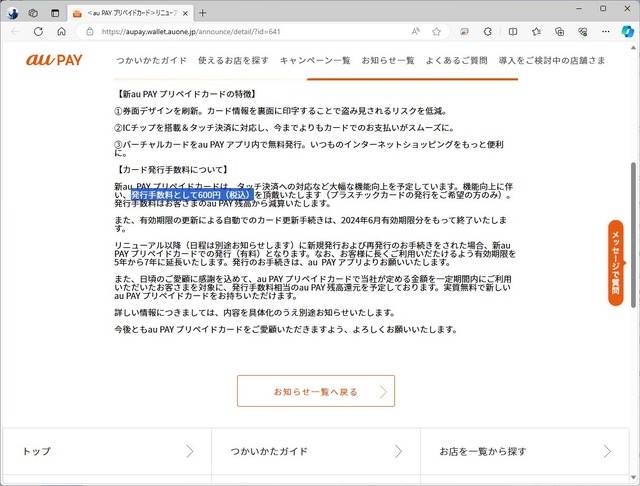Image resolution: width=640 pixels, height=486 pixels.
Task: Click scrollbar down arrow
Action: tap(633, 477)
